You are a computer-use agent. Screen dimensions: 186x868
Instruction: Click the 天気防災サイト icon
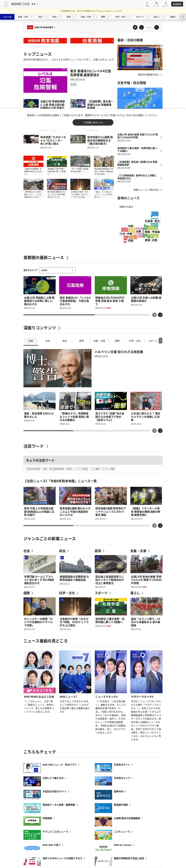103,768
